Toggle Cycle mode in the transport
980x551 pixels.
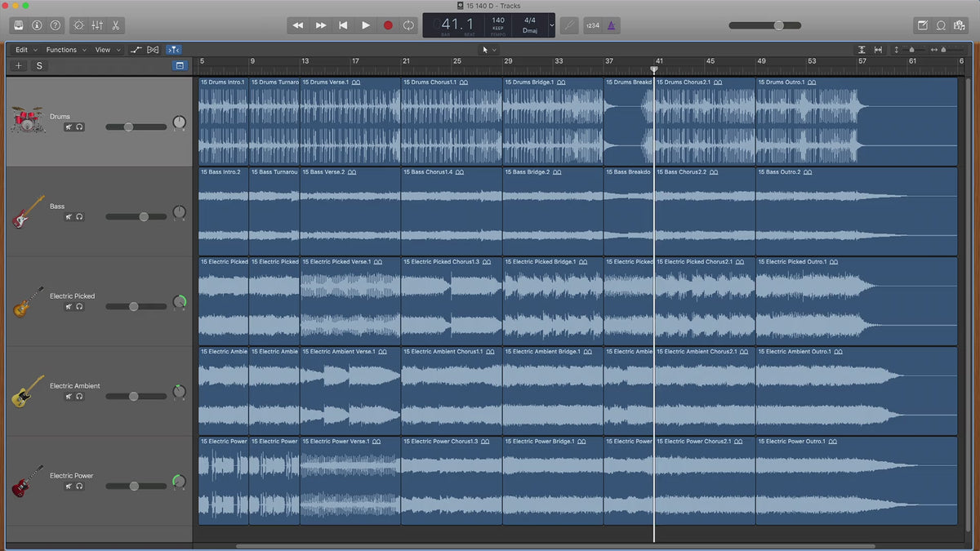[408, 25]
